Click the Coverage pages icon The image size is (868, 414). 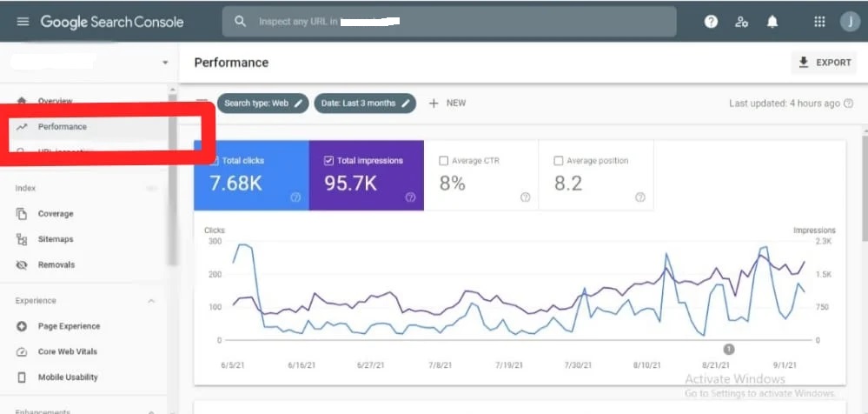pos(22,214)
